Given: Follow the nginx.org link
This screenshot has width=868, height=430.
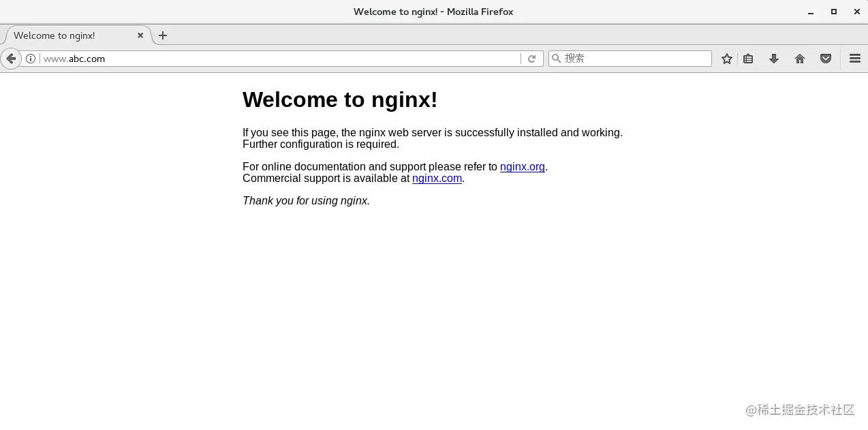Looking at the screenshot, I should click(x=523, y=167).
